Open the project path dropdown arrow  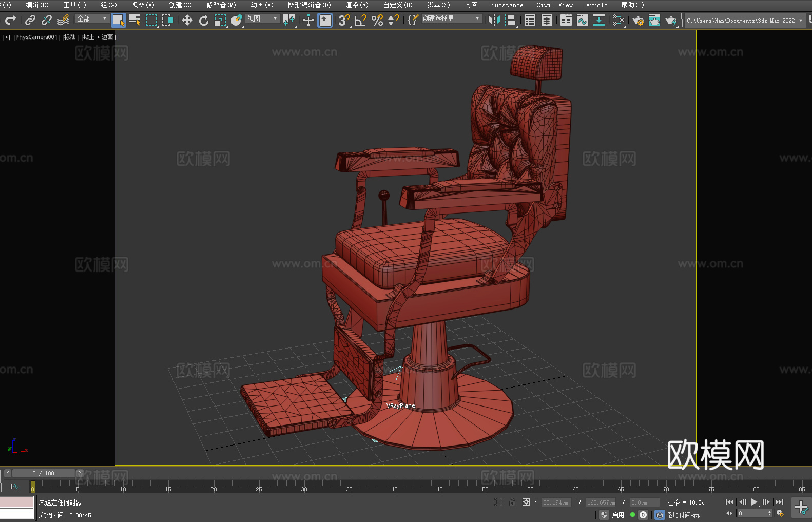[800, 21]
